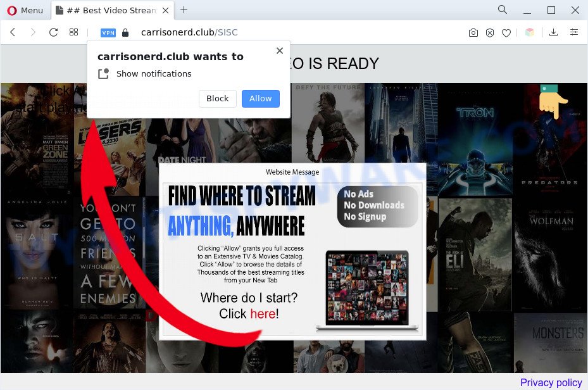Click the 'No Ads No Downloads No Signup' badge

[378, 206]
